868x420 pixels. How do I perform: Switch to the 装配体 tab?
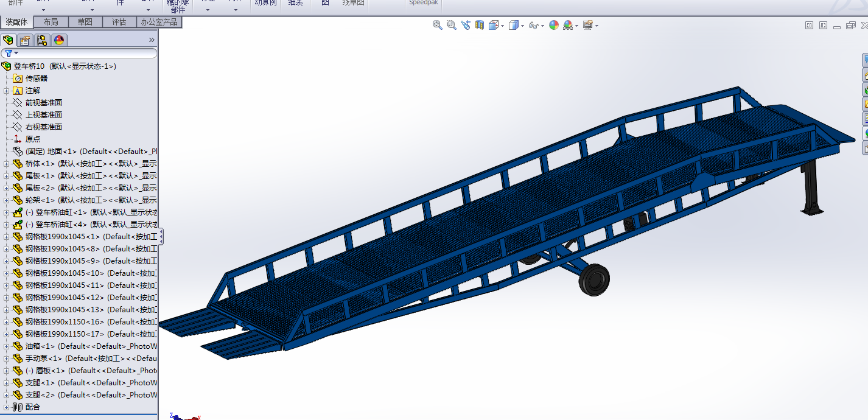17,22
